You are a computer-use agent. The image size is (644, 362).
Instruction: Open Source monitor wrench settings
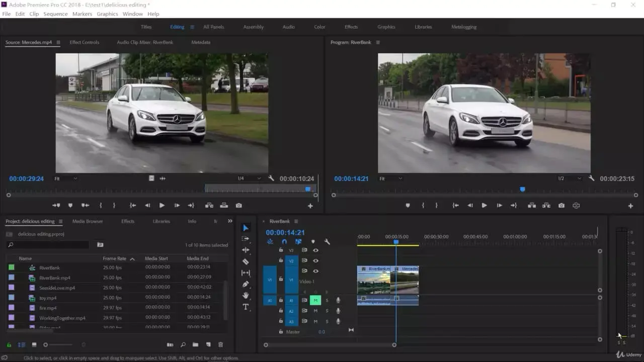272,178
